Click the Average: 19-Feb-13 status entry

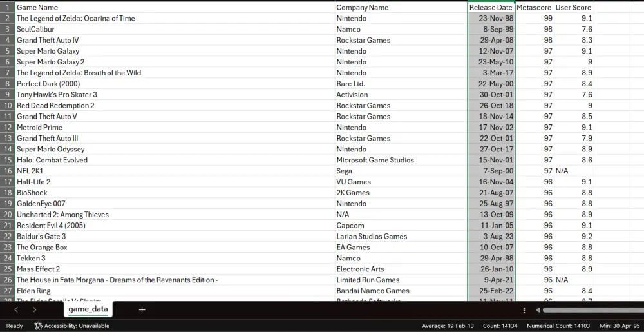(x=448, y=326)
